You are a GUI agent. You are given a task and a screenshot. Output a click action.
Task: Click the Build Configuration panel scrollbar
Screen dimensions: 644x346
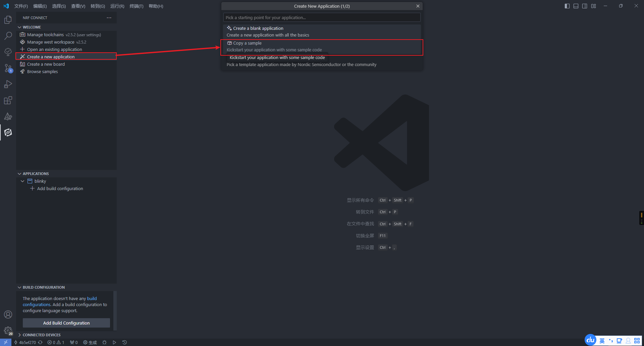coord(115,310)
